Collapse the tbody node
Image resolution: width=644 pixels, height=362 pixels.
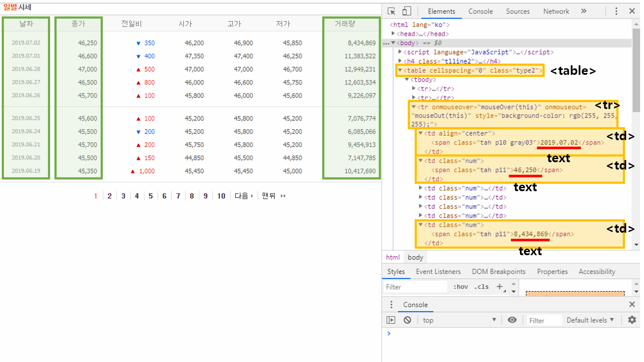pyautogui.click(x=407, y=80)
